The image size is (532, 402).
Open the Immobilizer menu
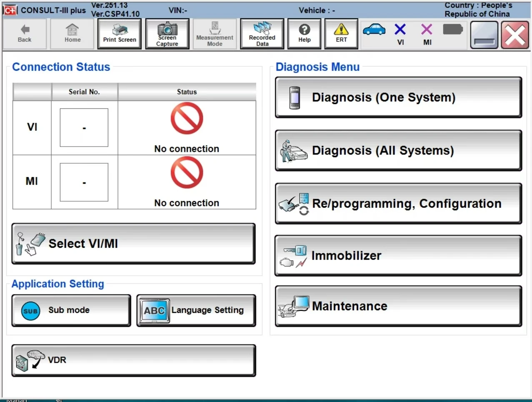pos(398,256)
